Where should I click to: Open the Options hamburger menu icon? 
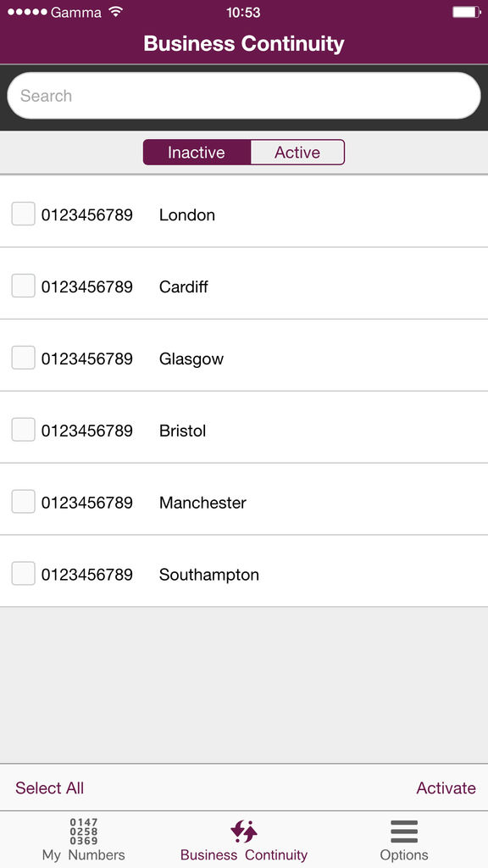[x=404, y=832]
